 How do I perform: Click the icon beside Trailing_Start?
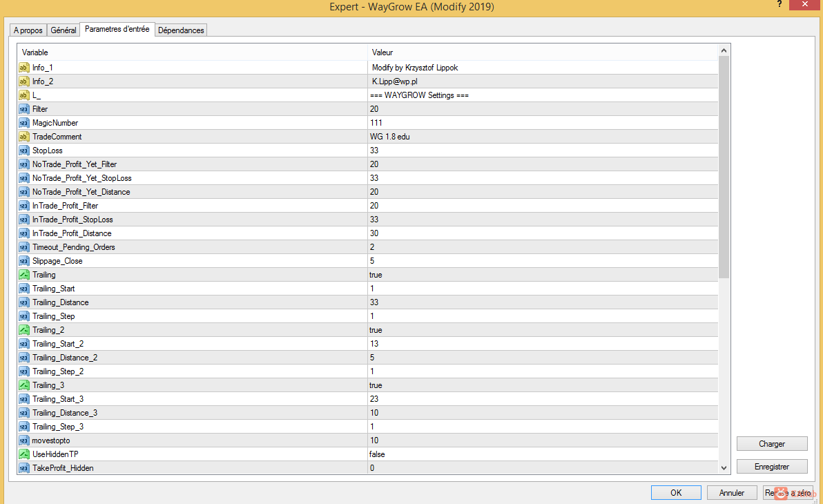coord(23,289)
